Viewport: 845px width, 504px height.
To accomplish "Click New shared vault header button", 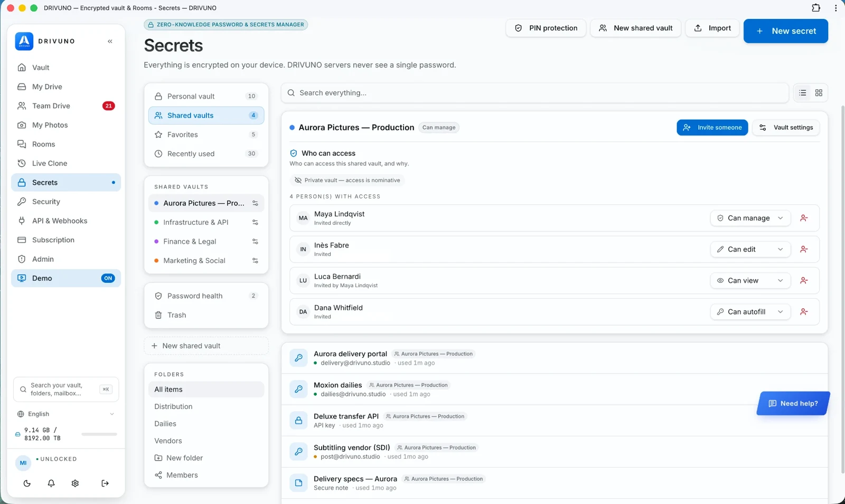I will 636,28.
